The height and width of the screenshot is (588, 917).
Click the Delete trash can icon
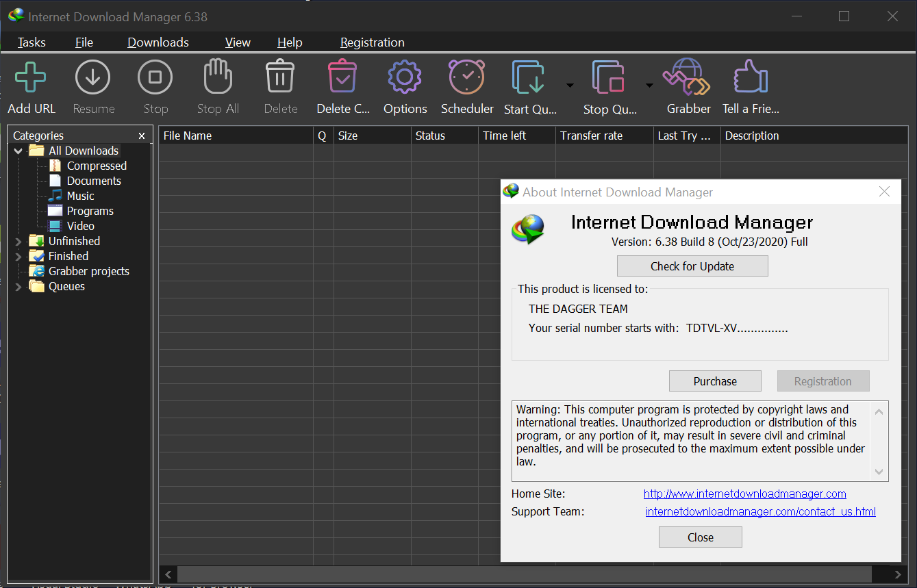280,77
